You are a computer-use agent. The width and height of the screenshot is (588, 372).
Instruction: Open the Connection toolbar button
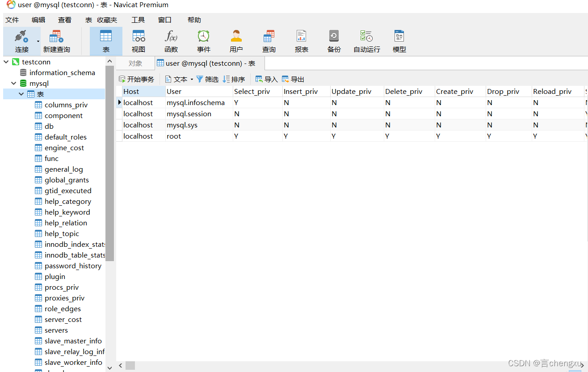click(21, 41)
